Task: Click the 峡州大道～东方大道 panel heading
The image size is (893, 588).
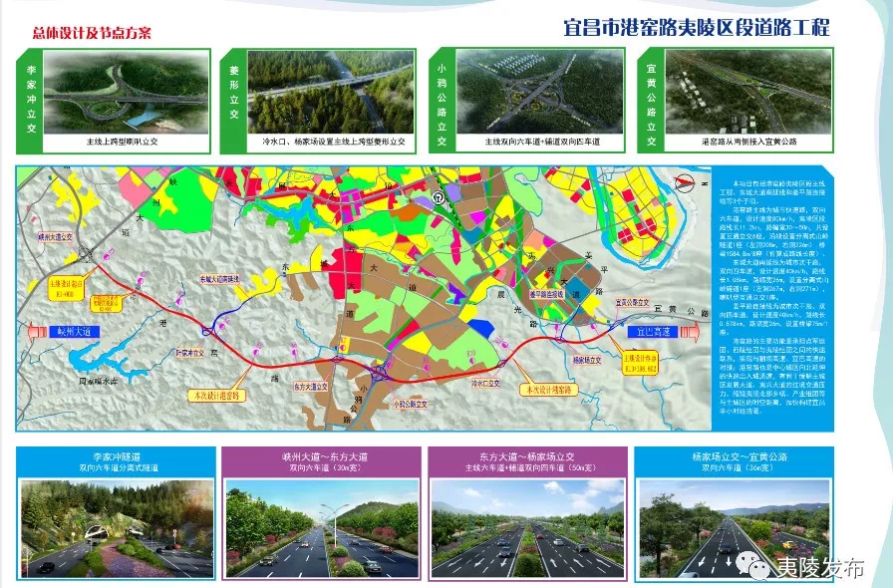Action: click(325, 456)
